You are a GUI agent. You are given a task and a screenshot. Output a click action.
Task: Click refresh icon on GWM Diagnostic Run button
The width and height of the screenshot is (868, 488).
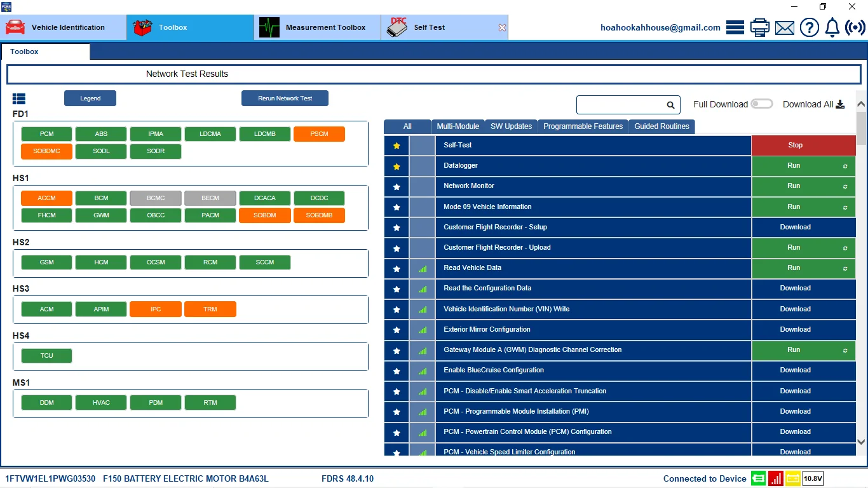(x=845, y=351)
